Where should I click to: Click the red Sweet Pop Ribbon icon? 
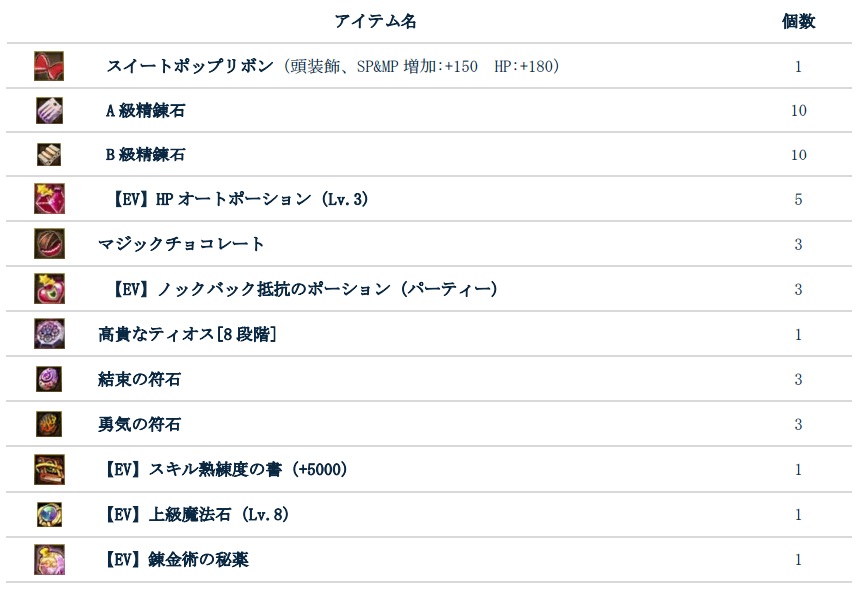(x=49, y=66)
